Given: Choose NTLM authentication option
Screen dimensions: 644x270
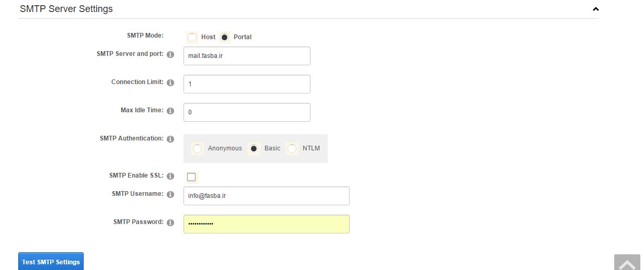Looking at the screenshot, I should pyautogui.click(x=292, y=148).
